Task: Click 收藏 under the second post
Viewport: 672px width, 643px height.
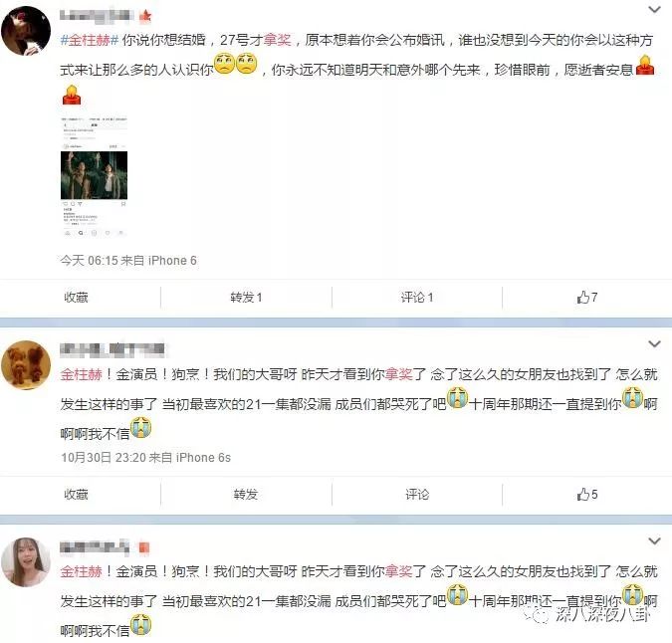Action: click(x=76, y=494)
